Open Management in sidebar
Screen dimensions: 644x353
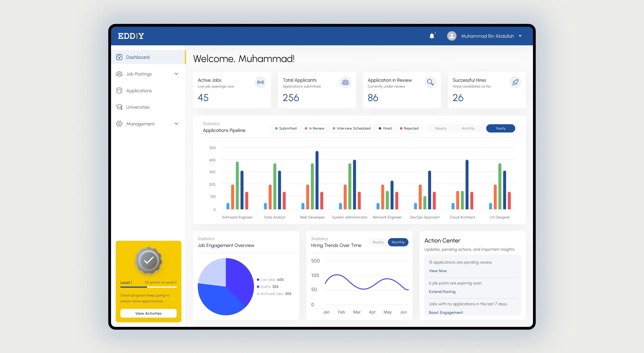click(x=148, y=124)
